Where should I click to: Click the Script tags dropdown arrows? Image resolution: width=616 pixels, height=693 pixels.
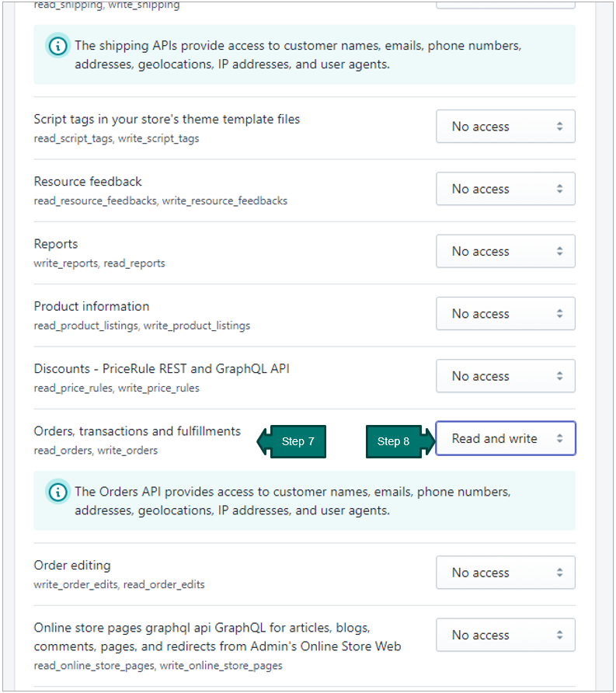pyautogui.click(x=559, y=127)
